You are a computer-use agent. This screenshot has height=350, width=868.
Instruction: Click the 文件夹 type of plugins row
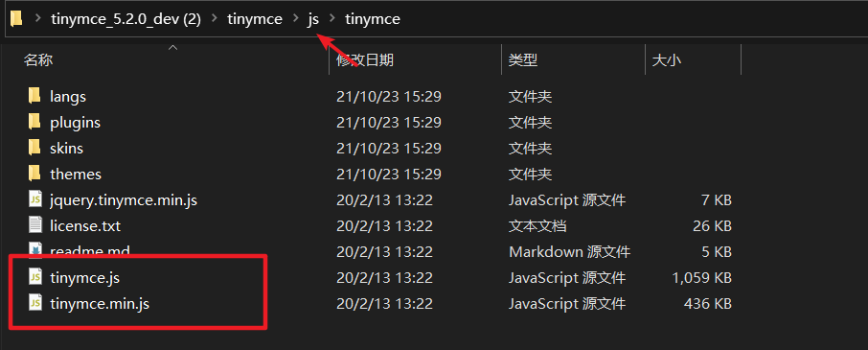click(531, 122)
